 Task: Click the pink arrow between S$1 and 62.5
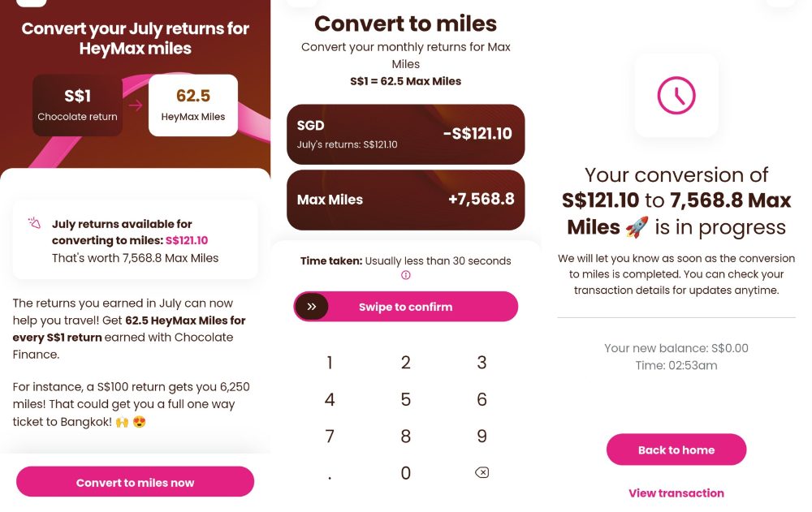[136, 105]
